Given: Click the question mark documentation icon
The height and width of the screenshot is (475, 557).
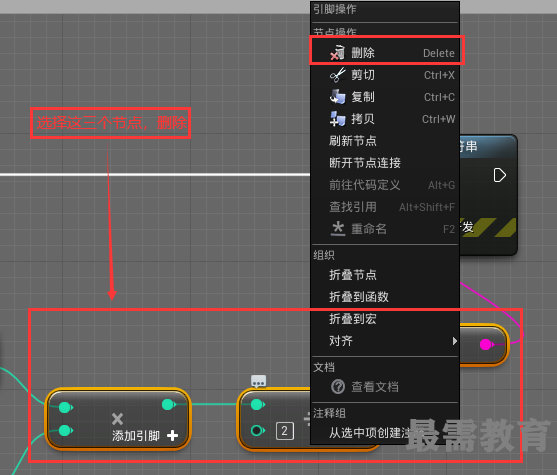Looking at the screenshot, I should [338, 387].
